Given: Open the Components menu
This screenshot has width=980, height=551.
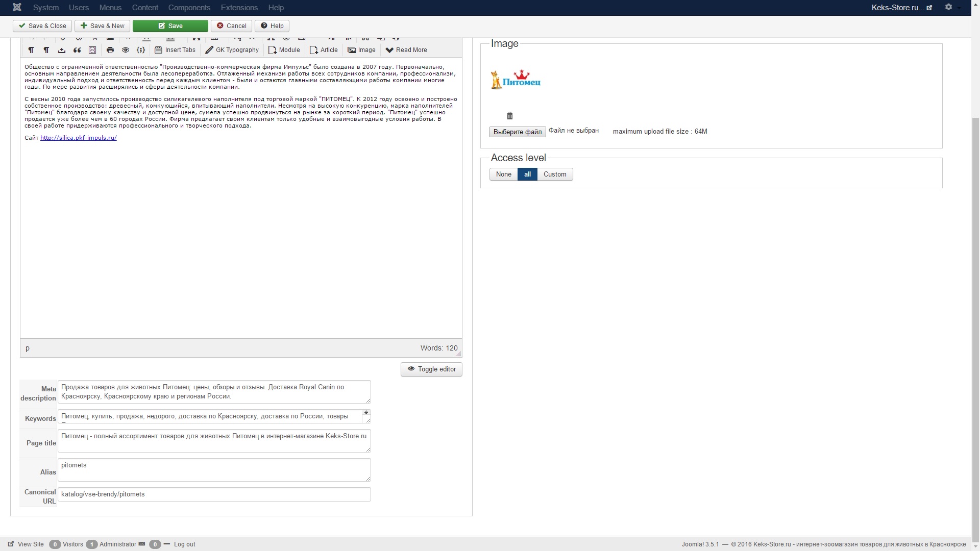Looking at the screenshot, I should point(189,8).
